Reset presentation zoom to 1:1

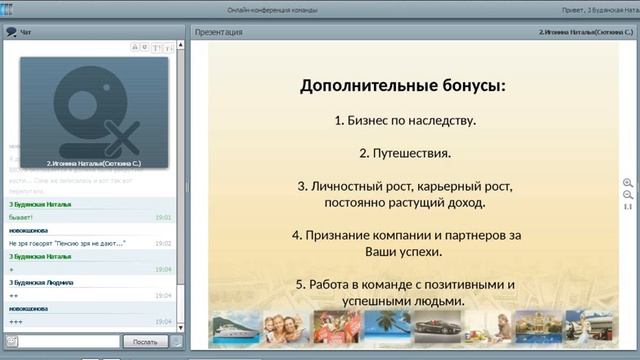click(x=628, y=207)
